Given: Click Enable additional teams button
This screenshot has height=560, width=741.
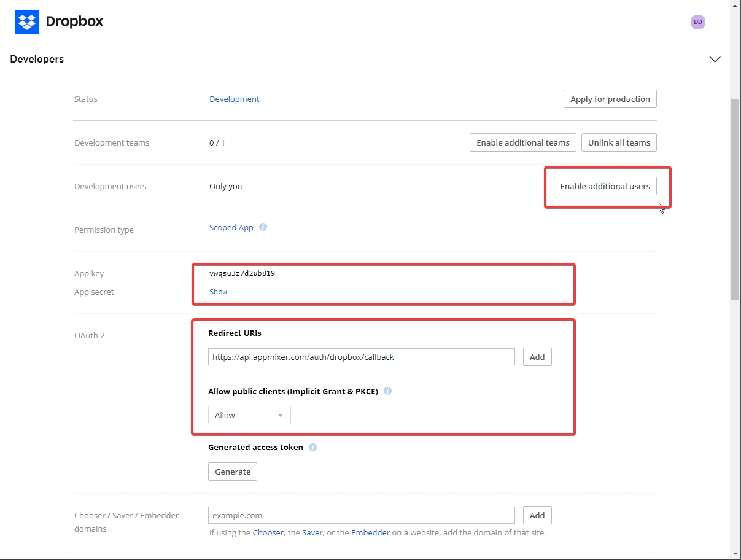Looking at the screenshot, I should tap(522, 142).
